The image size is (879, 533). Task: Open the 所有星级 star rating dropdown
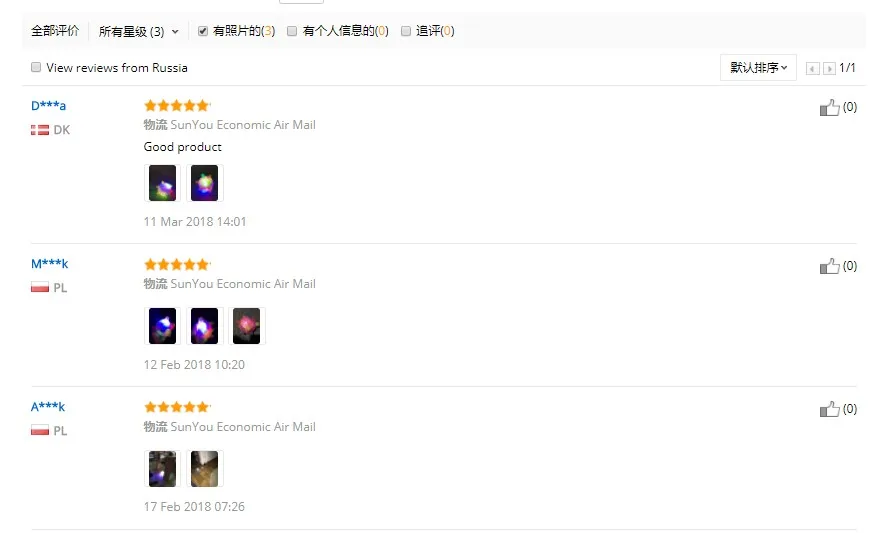click(x=138, y=31)
